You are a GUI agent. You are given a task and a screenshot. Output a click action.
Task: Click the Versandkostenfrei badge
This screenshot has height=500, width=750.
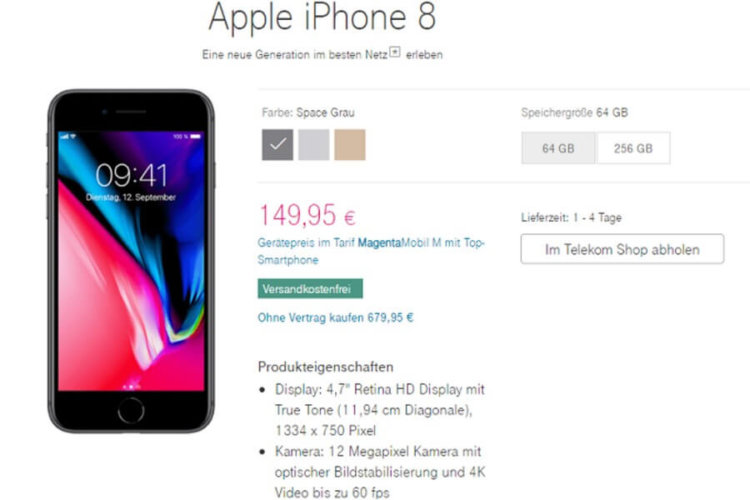coord(310,289)
